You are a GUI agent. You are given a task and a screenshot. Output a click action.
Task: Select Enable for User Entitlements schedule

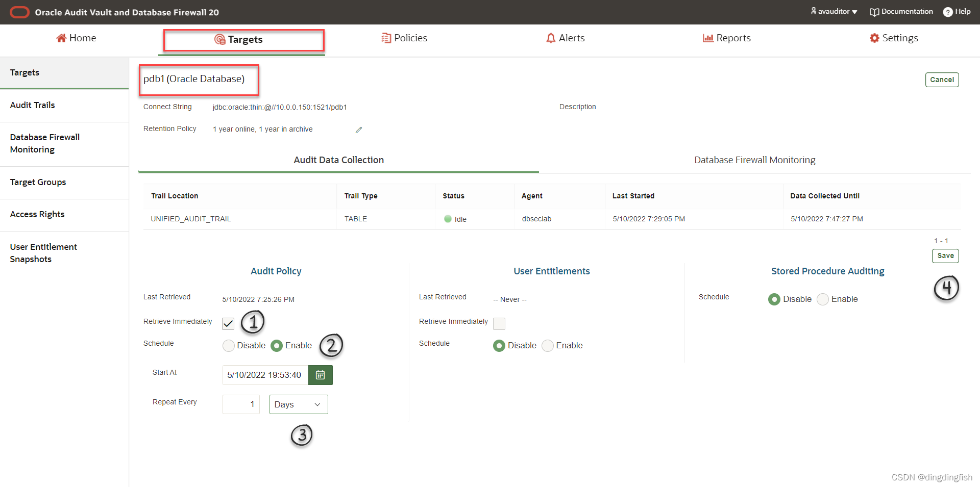pos(548,345)
